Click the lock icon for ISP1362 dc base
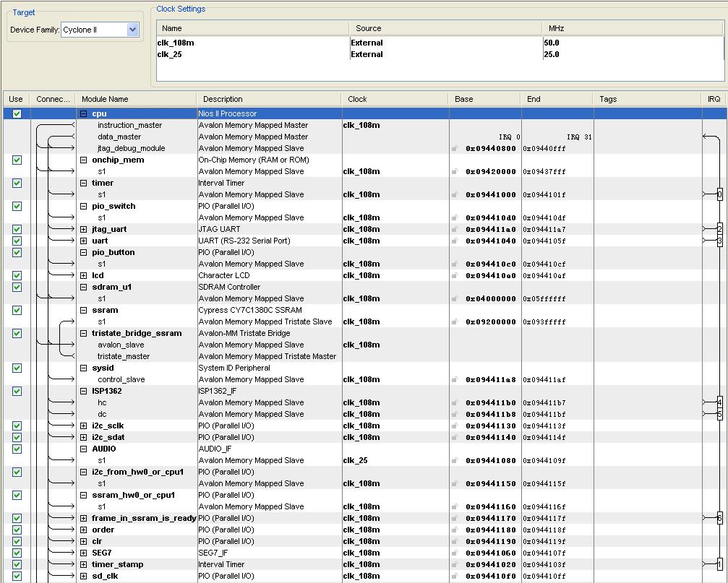Viewport: 728px width, 583px height. click(x=455, y=414)
